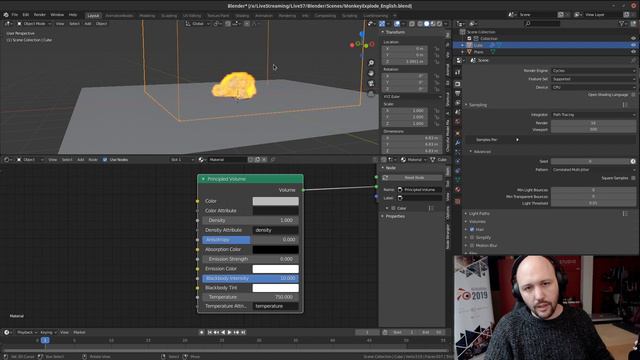Play the animation in reverse
Screen dimensions: 640x360
coord(223,332)
